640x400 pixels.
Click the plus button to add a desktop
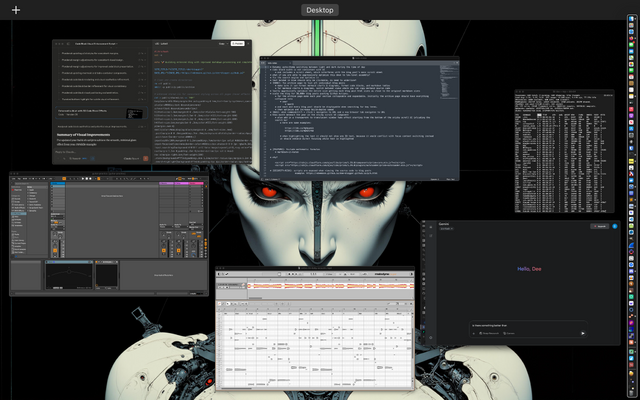pos(15,10)
